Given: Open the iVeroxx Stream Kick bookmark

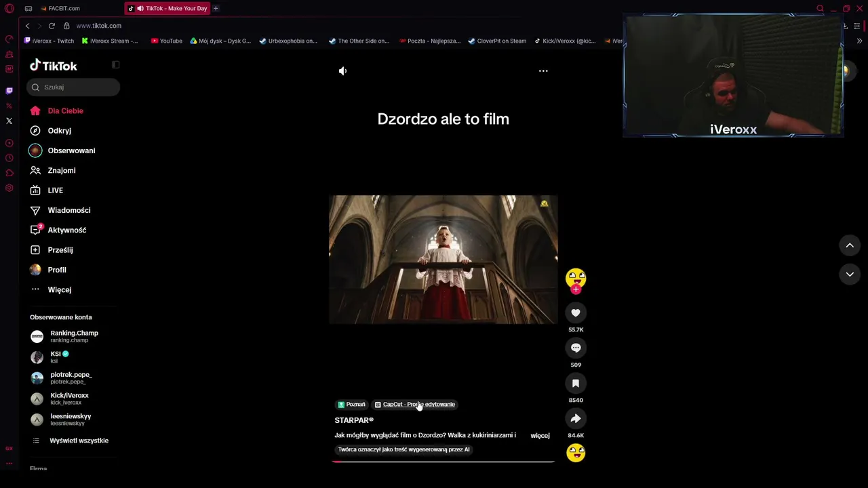Looking at the screenshot, I should pos(109,41).
